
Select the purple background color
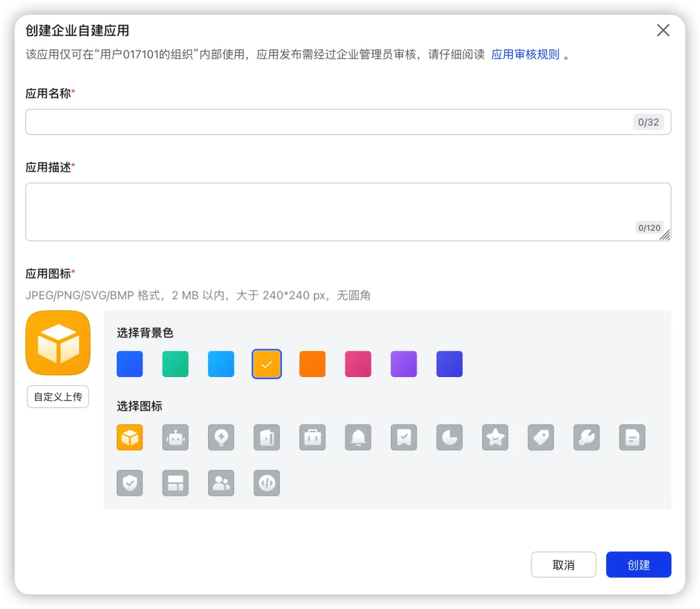[x=404, y=364]
